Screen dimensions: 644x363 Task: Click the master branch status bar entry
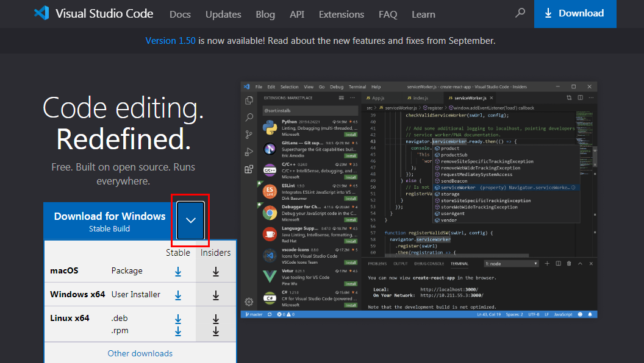pyautogui.click(x=254, y=314)
